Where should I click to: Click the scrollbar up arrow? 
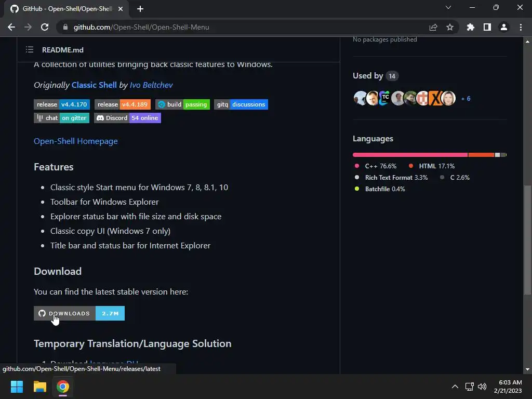tap(527, 42)
